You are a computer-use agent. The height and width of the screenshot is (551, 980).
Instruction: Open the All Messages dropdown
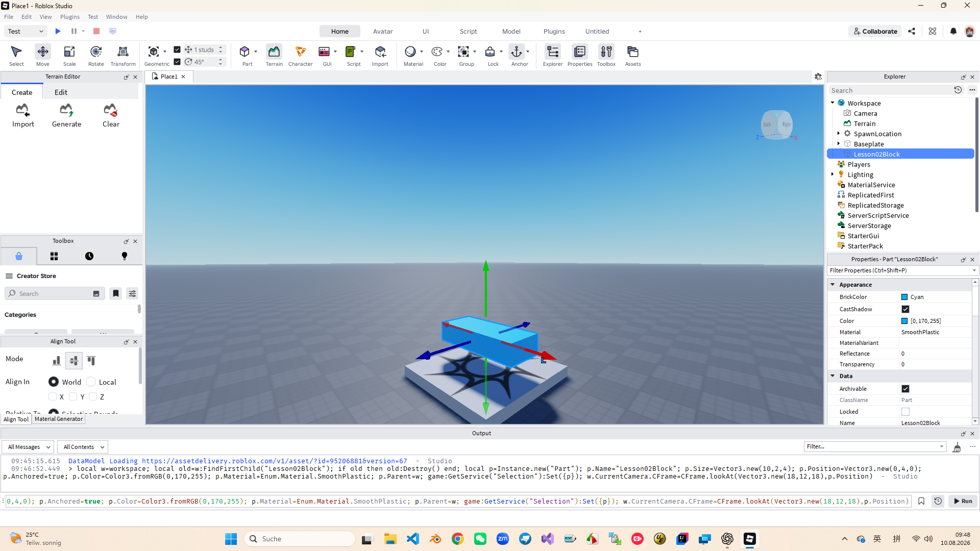pos(28,447)
